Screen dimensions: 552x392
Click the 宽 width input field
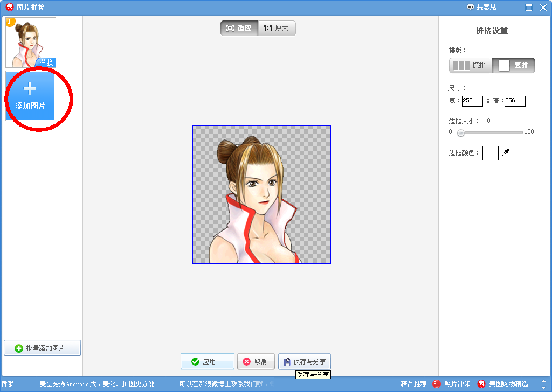coord(472,101)
